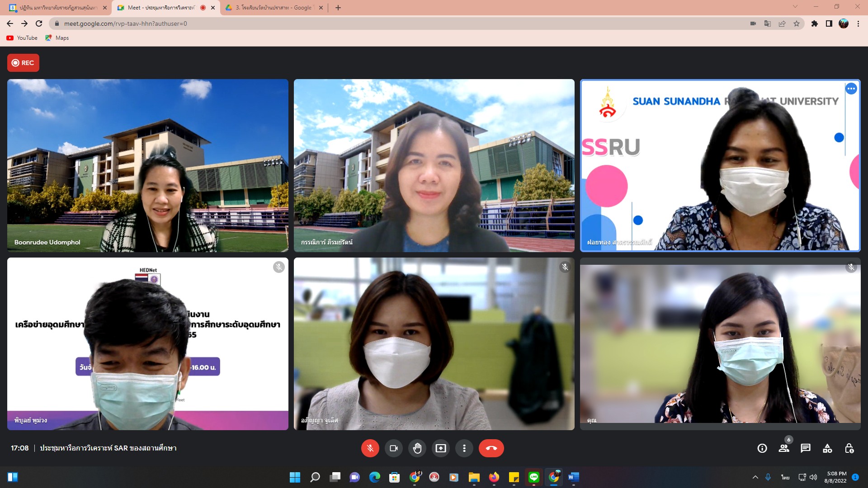Open host controls lock icon
The height and width of the screenshot is (488, 868).
849,448
